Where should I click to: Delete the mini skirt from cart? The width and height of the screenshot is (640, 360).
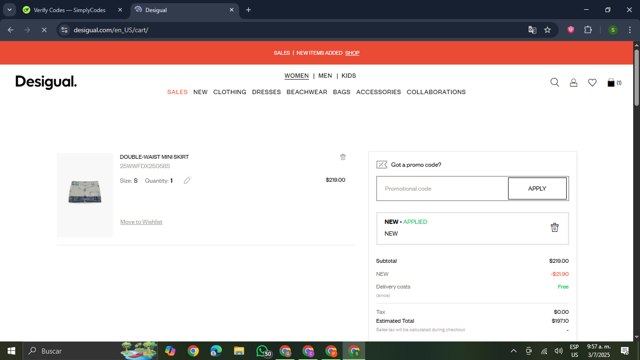click(x=343, y=157)
